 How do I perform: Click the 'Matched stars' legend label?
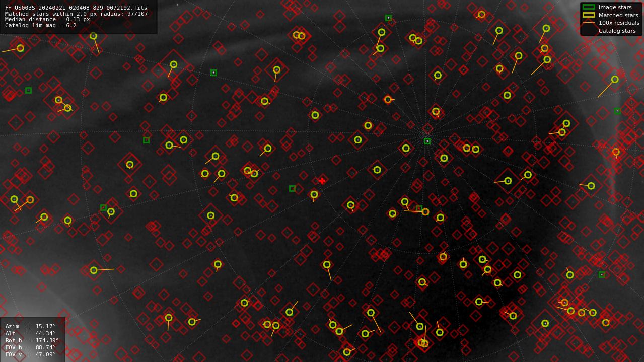click(x=618, y=16)
